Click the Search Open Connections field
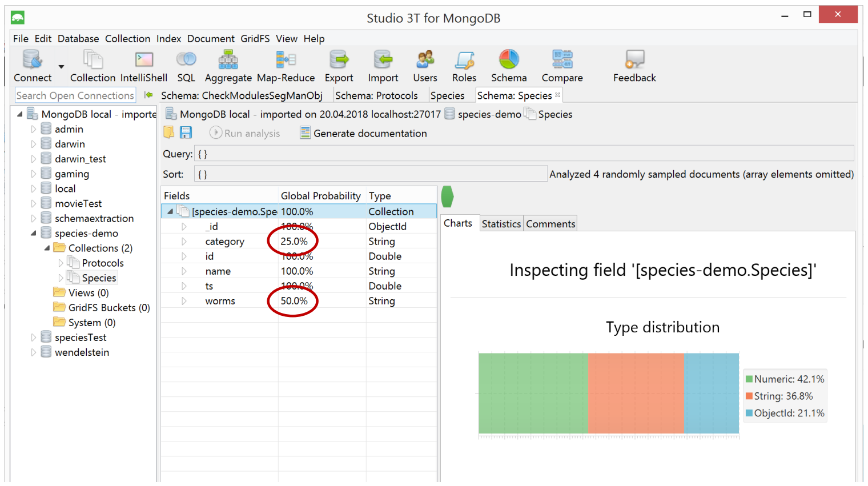This screenshot has height=486, width=868. pos(75,95)
